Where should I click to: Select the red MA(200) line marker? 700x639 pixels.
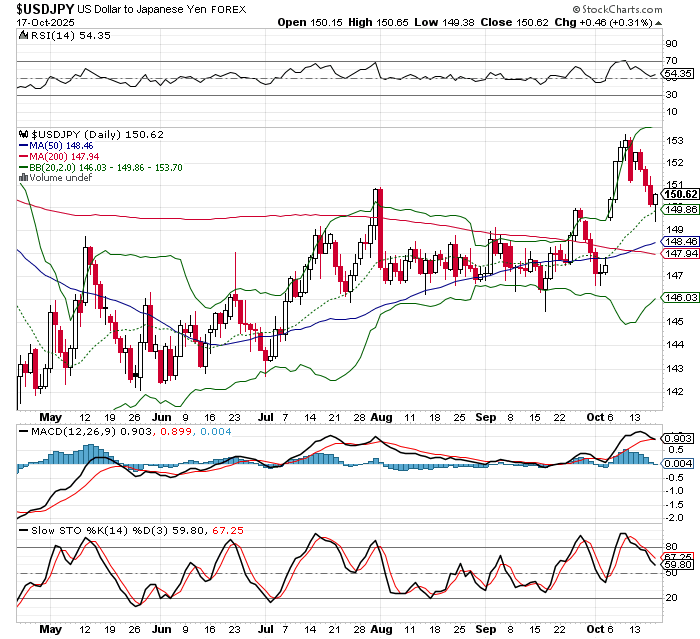(x=25, y=156)
